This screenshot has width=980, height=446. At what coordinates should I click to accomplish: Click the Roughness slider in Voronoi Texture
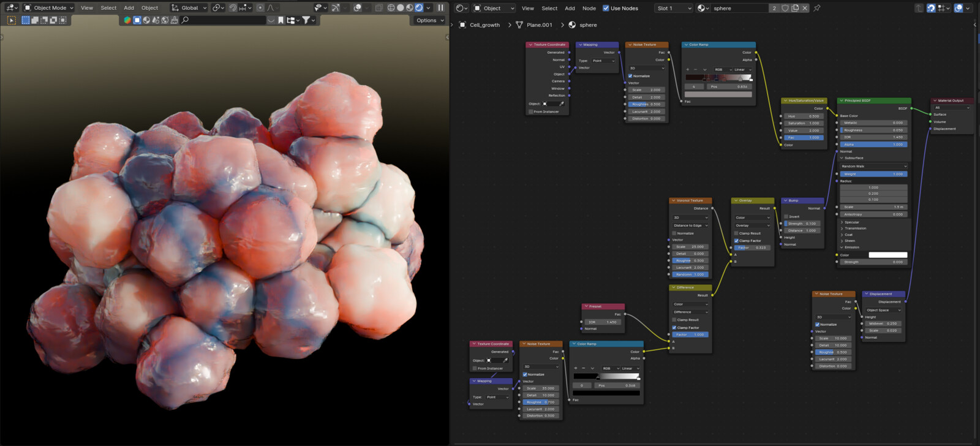690,260
